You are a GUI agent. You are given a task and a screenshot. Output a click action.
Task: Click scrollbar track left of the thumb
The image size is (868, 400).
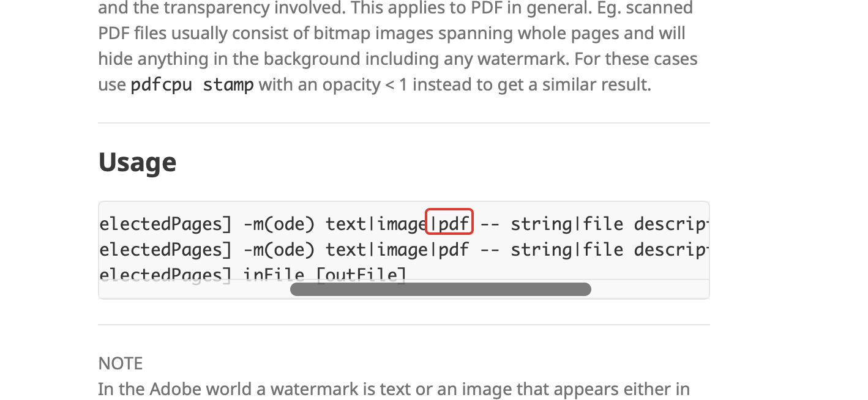point(195,289)
